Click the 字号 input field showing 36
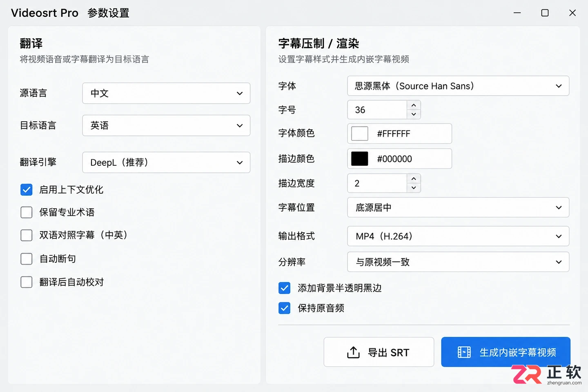Screen dimensions: 588x392 click(x=377, y=110)
